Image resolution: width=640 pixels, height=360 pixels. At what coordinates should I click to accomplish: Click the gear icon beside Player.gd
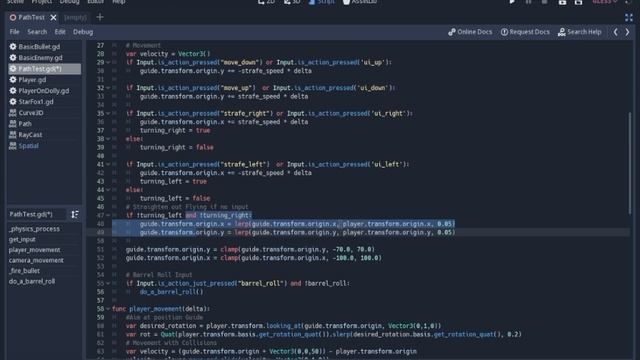tap(13, 80)
